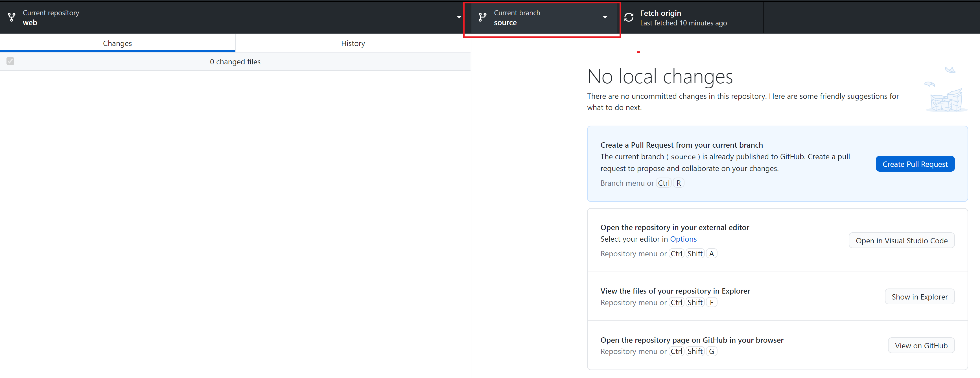This screenshot has height=378, width=980.
Task: Click the 'source' branch name in toolbar
Action: pyautogui.click(x=505, y=23)
